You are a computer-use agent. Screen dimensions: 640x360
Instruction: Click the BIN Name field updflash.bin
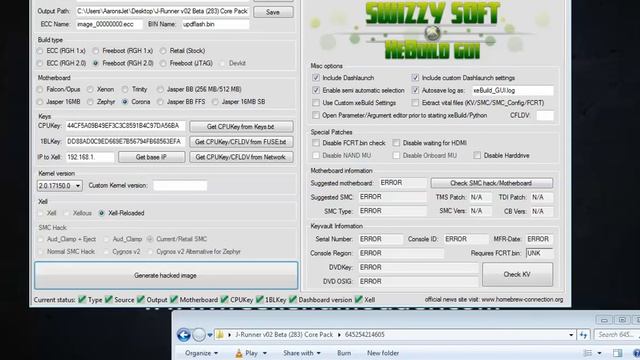pos(215,24)
